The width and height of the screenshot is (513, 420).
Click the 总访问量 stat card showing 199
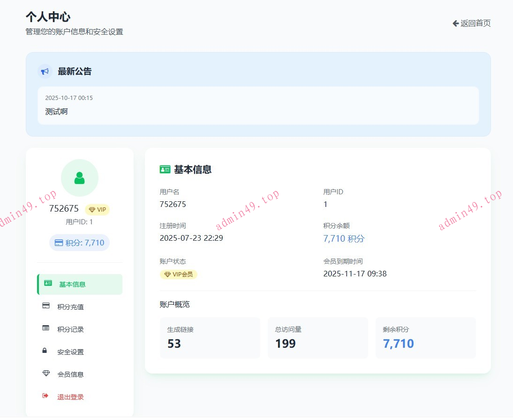tap(317, 338)
